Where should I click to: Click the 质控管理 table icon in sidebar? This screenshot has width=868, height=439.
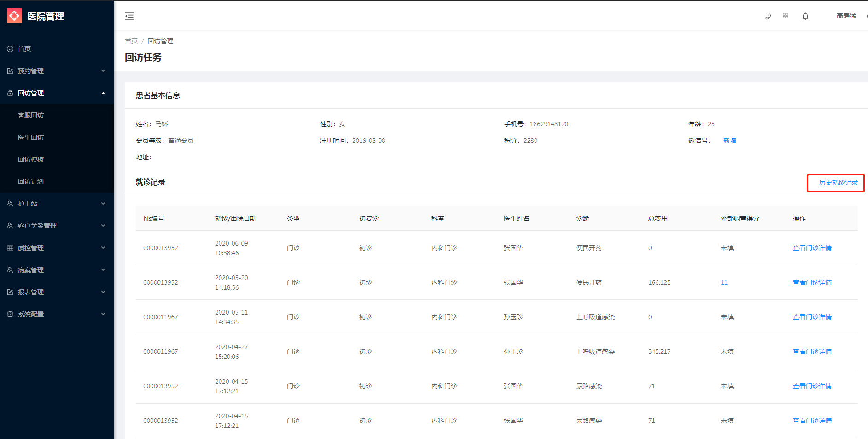click(10, 248)
